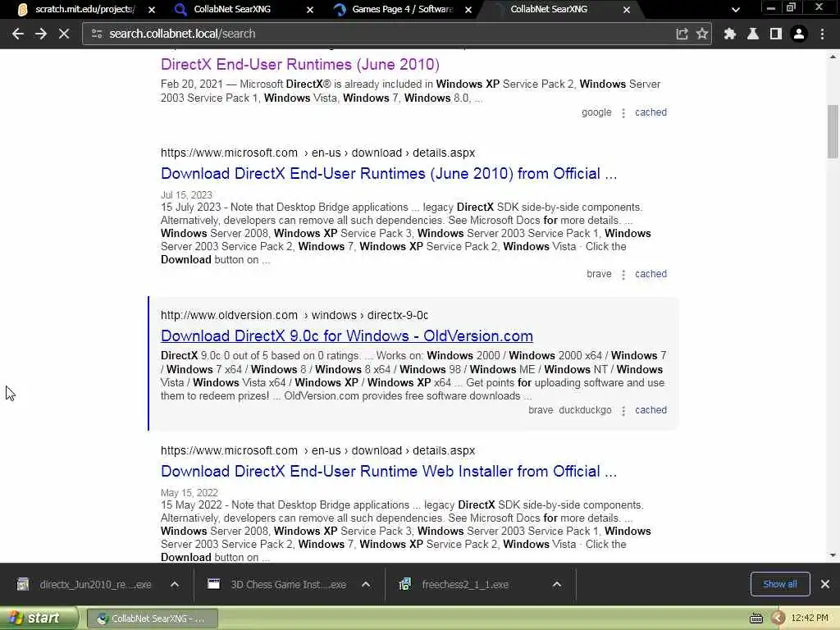Screen dimensions: 840x630
Task: Click the system clock 12:42 PM
Action: click(x=810, y=619)
